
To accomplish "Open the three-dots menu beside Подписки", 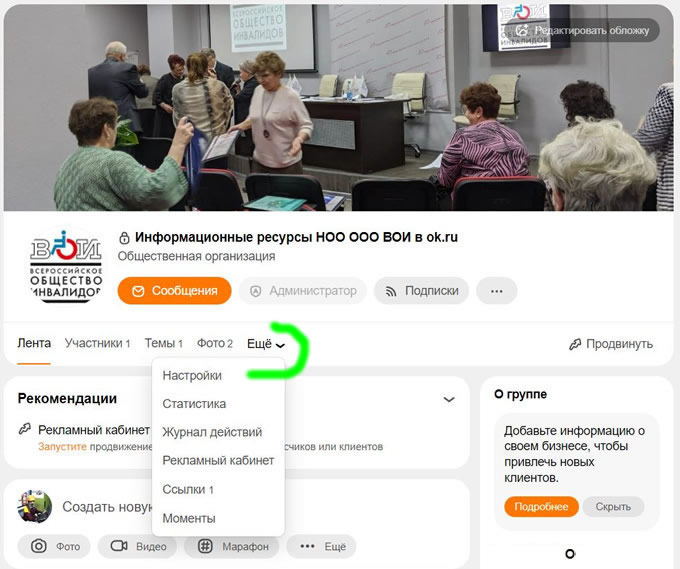I will pyautogui.click(x=497, y=291).
